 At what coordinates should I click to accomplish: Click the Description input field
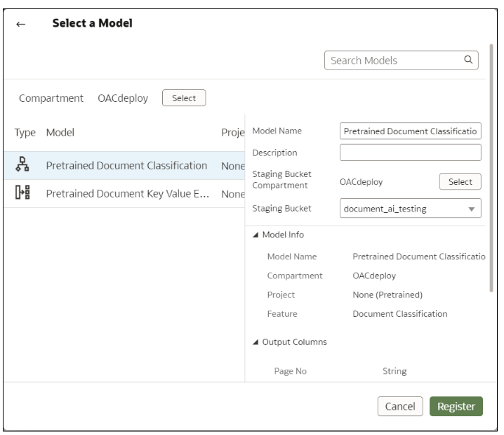[x=410, y=152]
